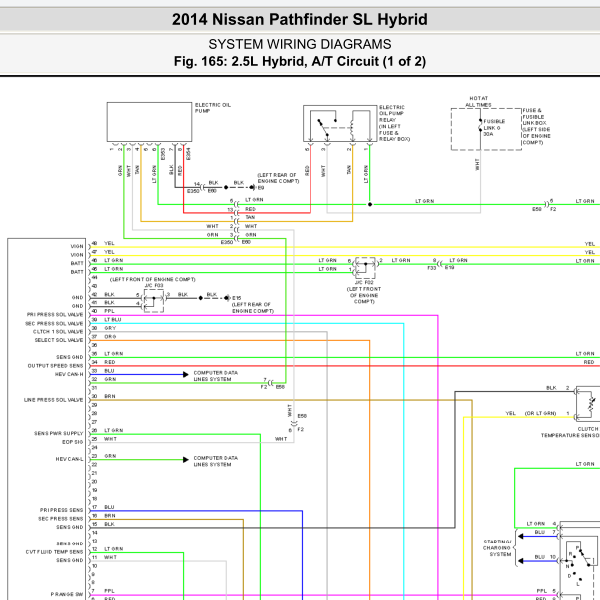The width and height of the screenshot is (600, 600).
Task: Click the "GRY" wire color label at pin 38
Action: tap(110, 328)
